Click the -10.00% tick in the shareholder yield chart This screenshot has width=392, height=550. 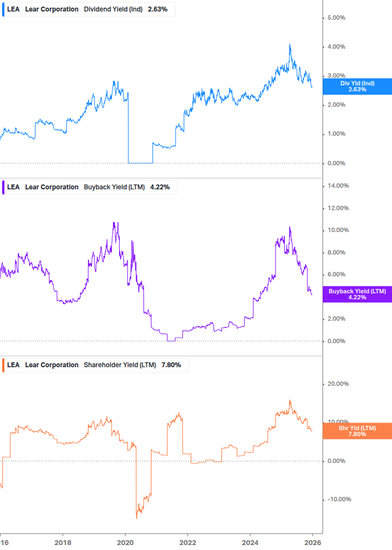coord(339,500)
